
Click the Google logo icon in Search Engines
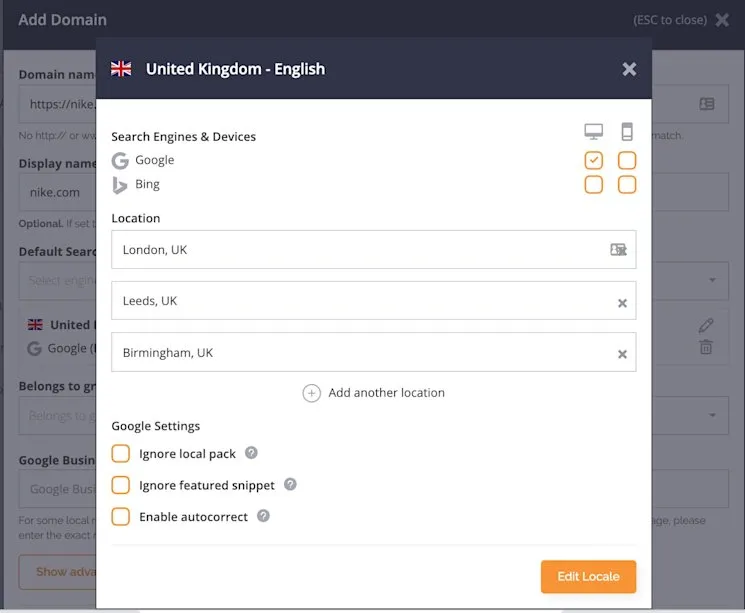120,161
